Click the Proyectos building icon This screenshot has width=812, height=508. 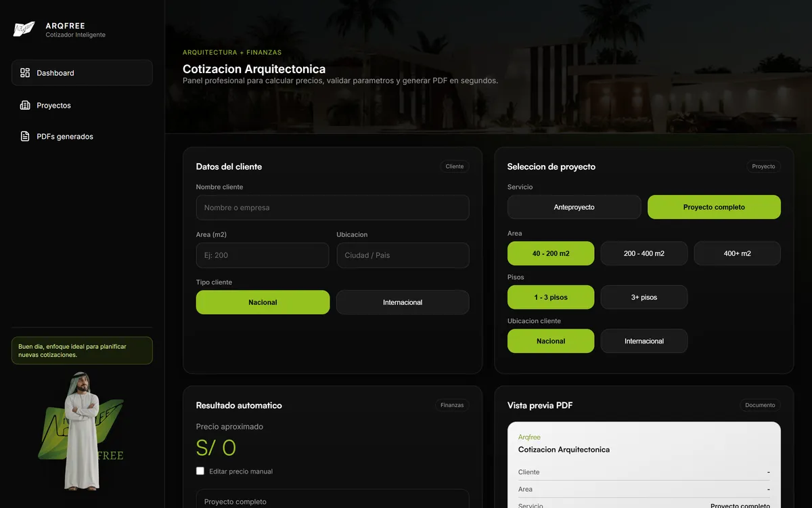[25, 105]
